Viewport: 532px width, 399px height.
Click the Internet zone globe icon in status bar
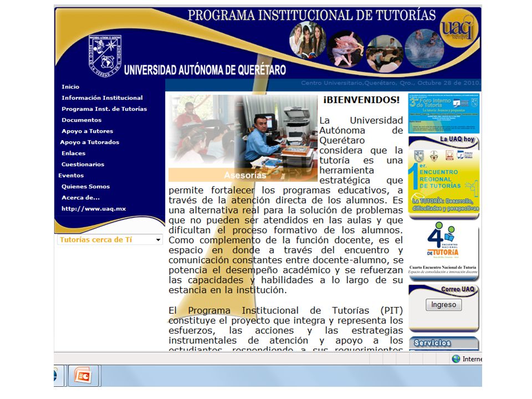click(456, 359)
